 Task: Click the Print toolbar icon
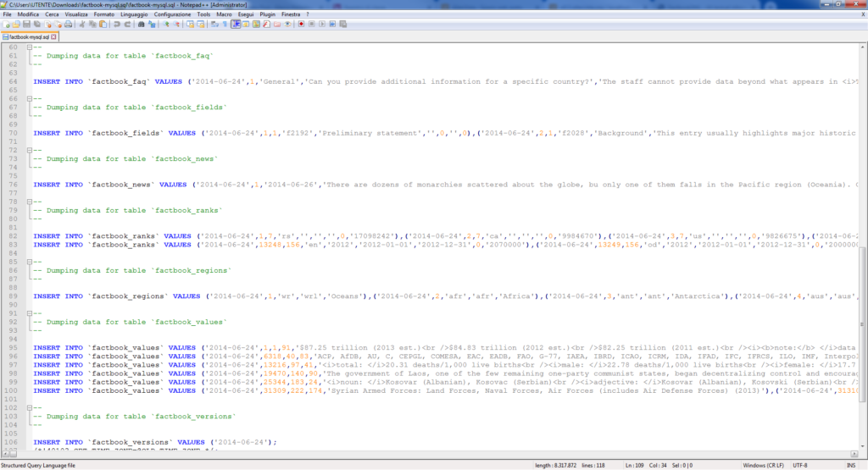tap(68, 25)
